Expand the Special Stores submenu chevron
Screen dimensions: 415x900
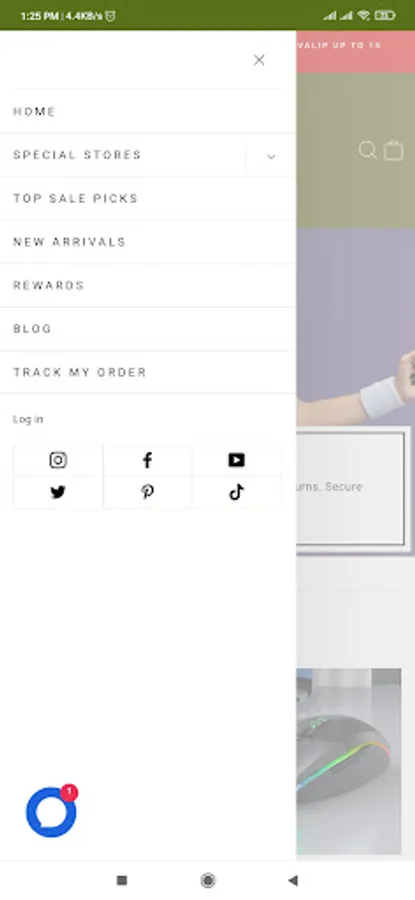click(271, 156)
